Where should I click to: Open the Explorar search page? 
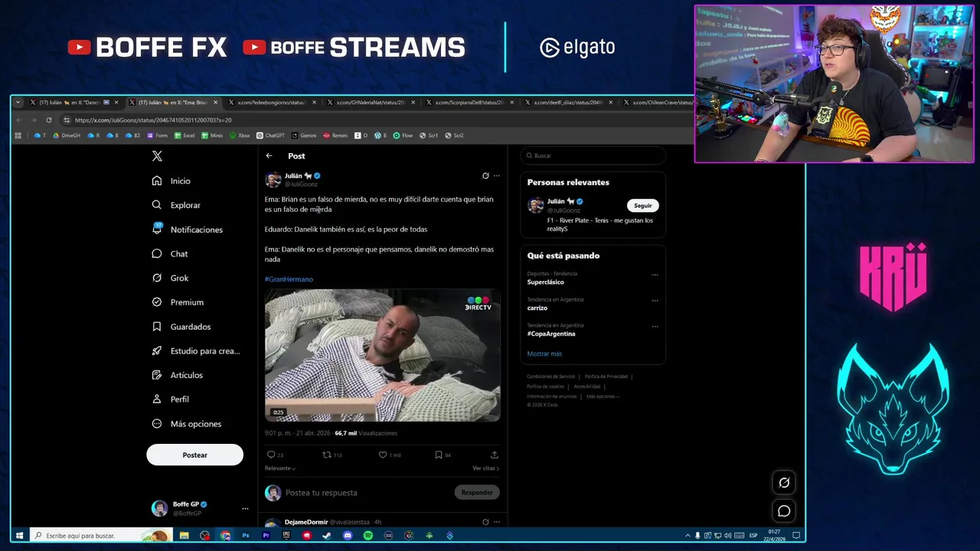tap(176, 205)
